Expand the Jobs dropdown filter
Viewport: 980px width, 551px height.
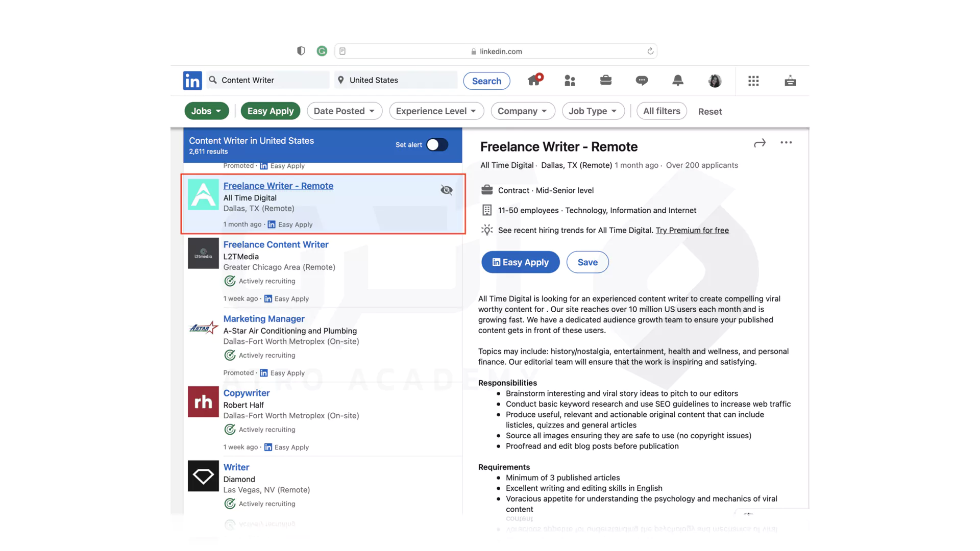point(206,111)
